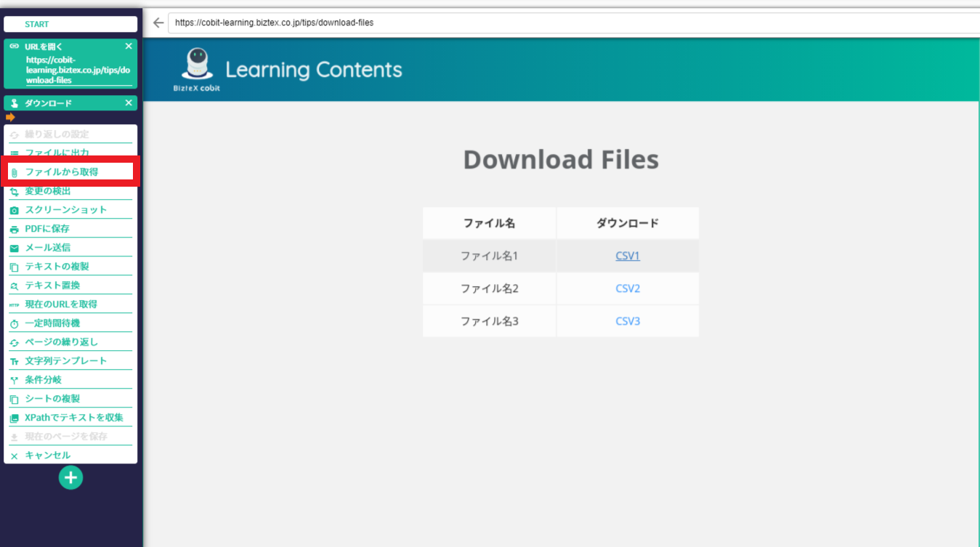Click the browser back arrow icon

158,23
